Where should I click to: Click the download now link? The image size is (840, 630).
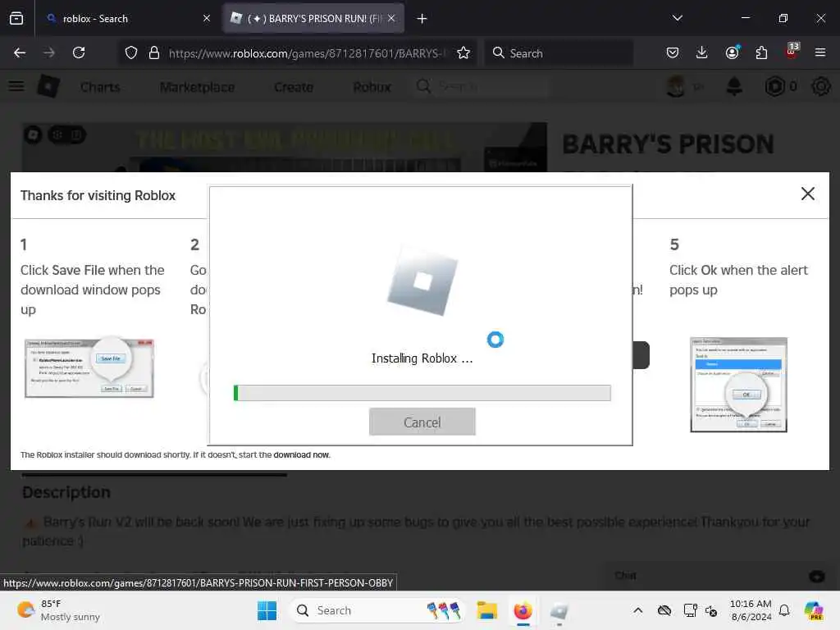(301, 454)
